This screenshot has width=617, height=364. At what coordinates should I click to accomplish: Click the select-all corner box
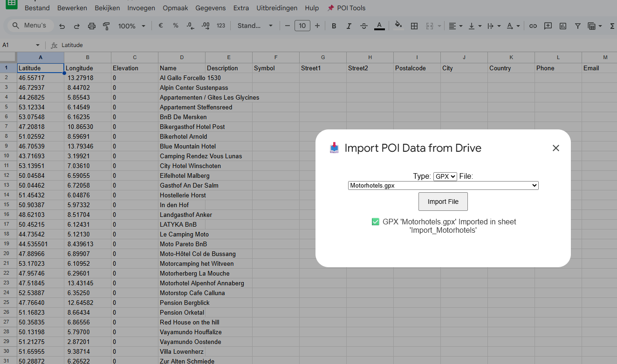point(8,57)
